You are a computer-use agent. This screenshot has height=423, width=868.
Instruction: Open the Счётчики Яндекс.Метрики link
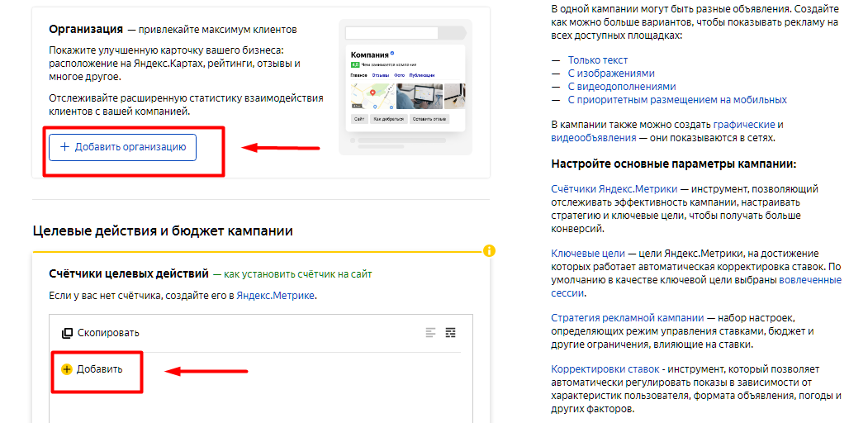click(x=614, y=189)
